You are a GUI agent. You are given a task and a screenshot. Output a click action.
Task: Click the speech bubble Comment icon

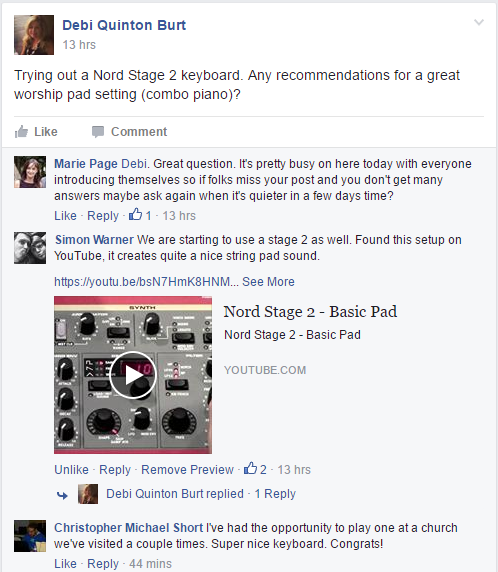pos(98,132)
